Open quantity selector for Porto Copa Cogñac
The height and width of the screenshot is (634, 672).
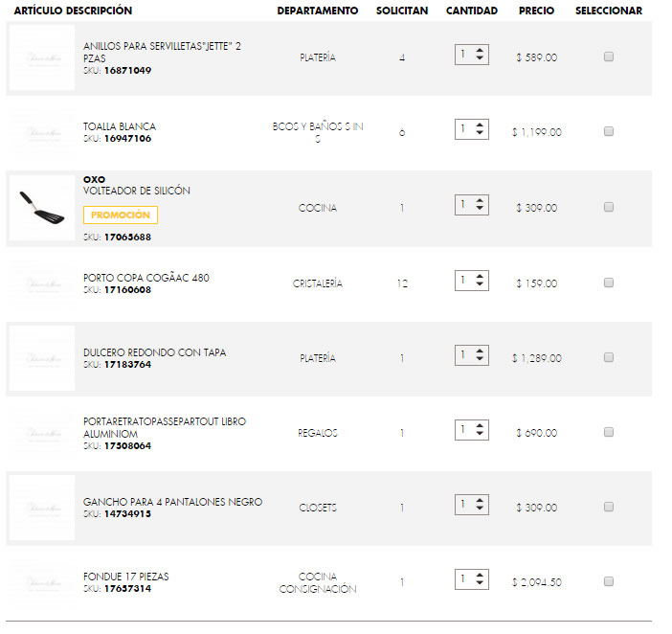[x=471, y=280]
